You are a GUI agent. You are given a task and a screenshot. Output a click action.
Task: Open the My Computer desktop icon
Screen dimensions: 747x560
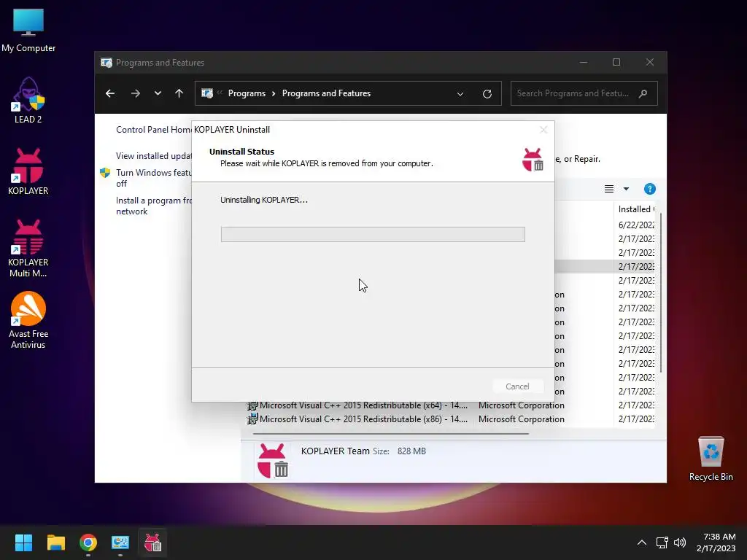[28, 31]
